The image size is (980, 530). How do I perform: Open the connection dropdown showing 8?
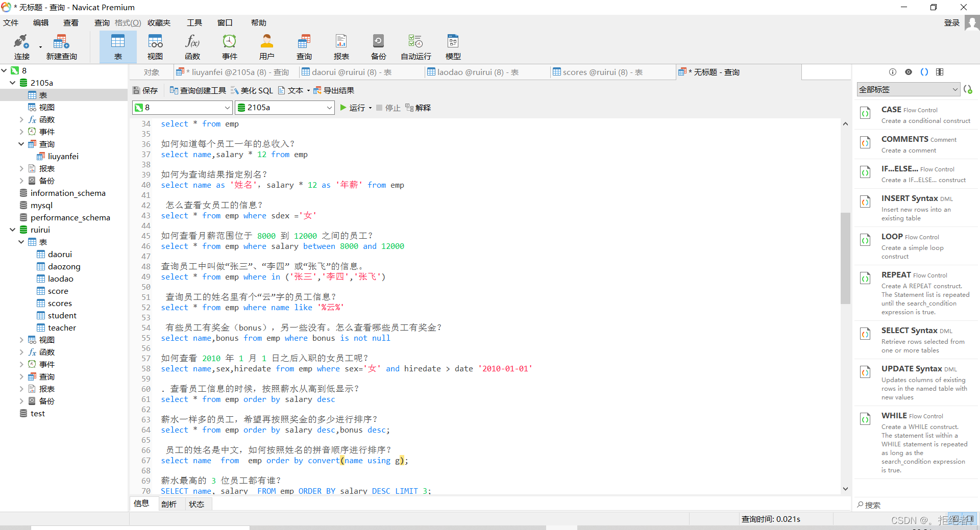pos(182,108)
